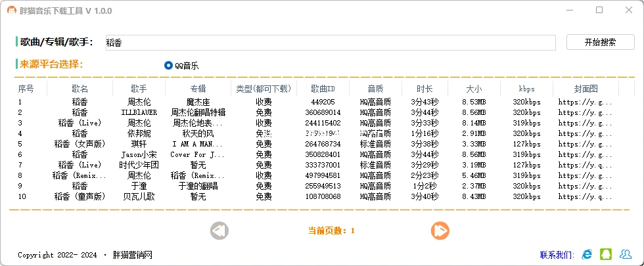Click album Cover For J... cell

pyautogui.click(x=198, y=155)
